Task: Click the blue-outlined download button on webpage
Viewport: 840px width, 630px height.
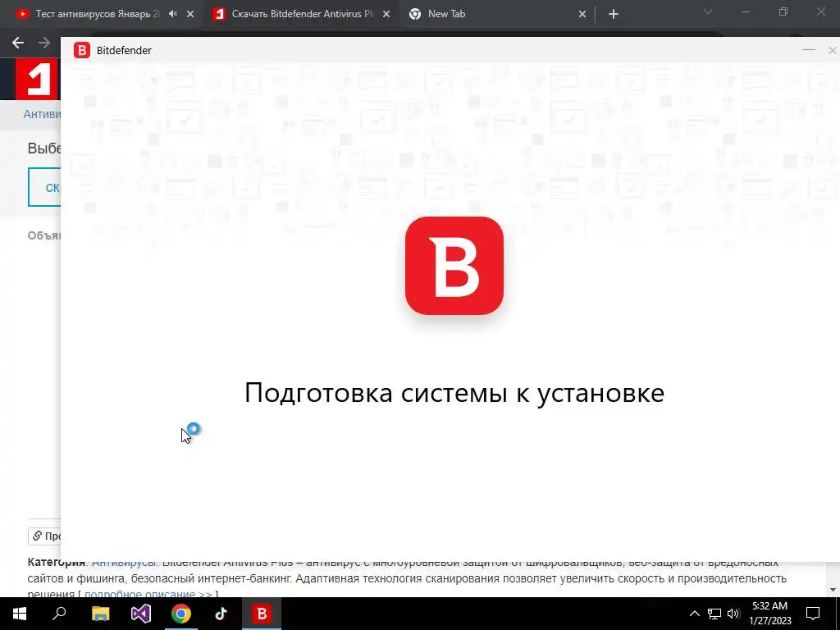Action: pyautogui.click(x=44, y=187)
